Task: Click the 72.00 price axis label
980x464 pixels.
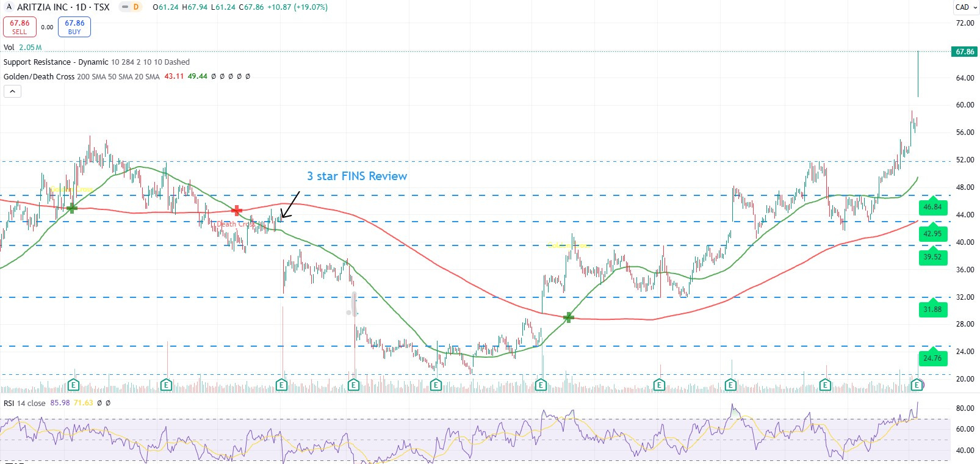Action: (965, 23)
